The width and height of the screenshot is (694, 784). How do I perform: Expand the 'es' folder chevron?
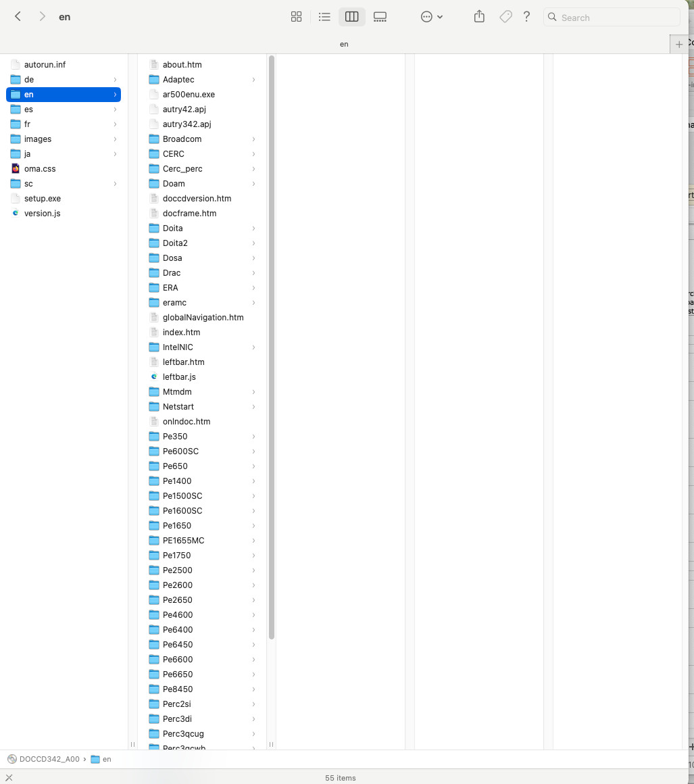(115, 109)
